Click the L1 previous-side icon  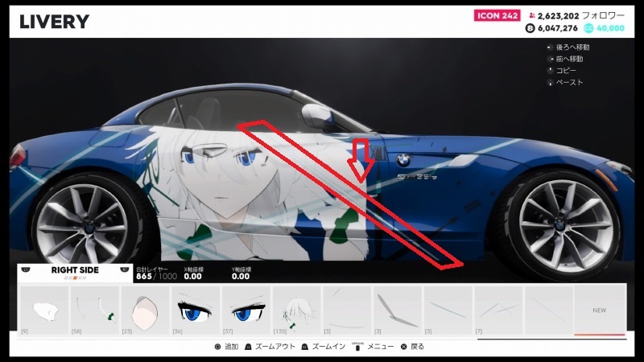(x=26, y=270)
